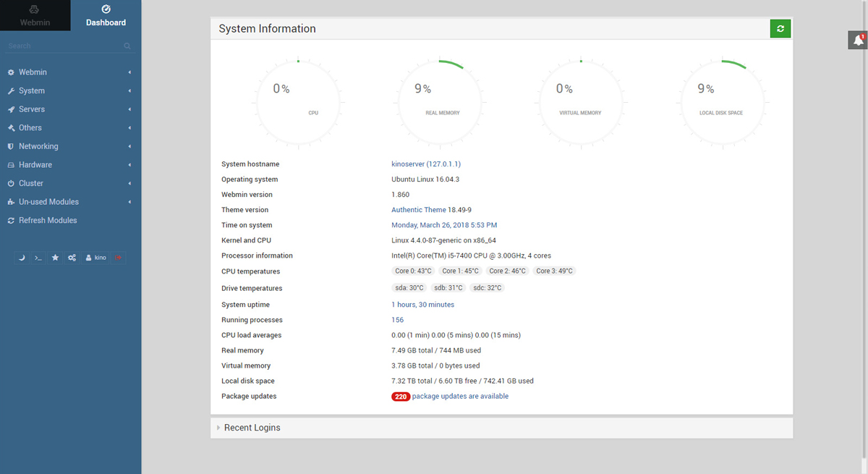Click the Cluster row's expand arrow

point(129,183)
